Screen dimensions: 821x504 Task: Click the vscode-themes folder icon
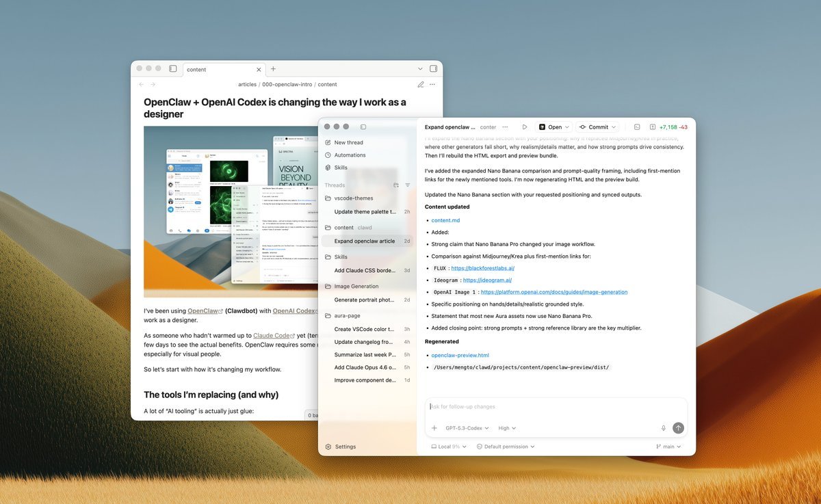pos(328,198)
